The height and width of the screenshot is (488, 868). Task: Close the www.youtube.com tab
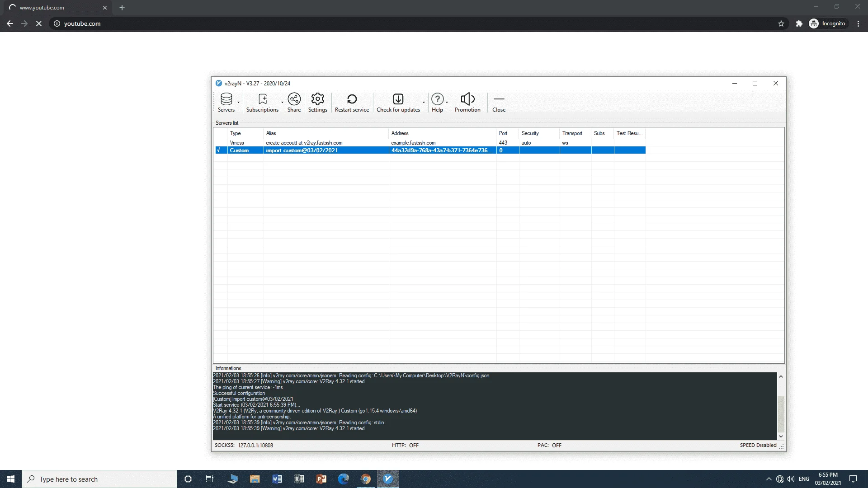105,8
